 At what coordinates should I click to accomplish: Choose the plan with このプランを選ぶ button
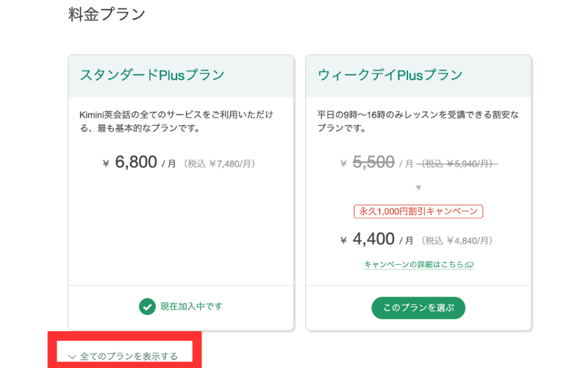coord(418,308)
